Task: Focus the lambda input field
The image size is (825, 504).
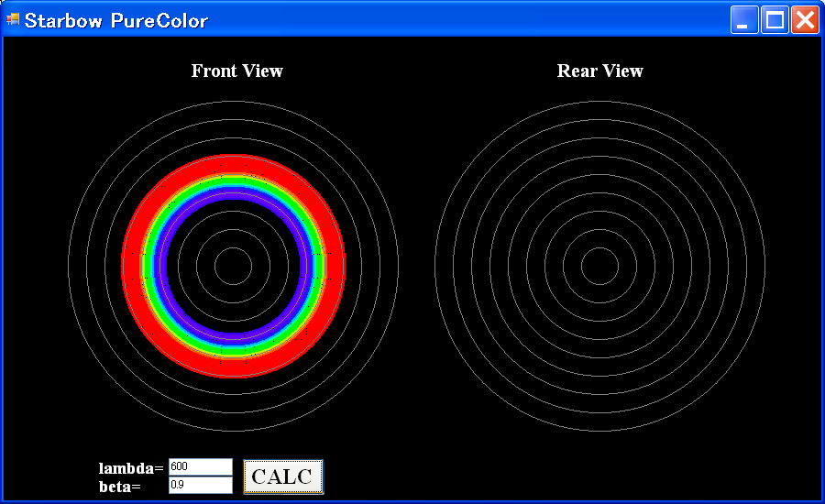Action: click(200, 467)
